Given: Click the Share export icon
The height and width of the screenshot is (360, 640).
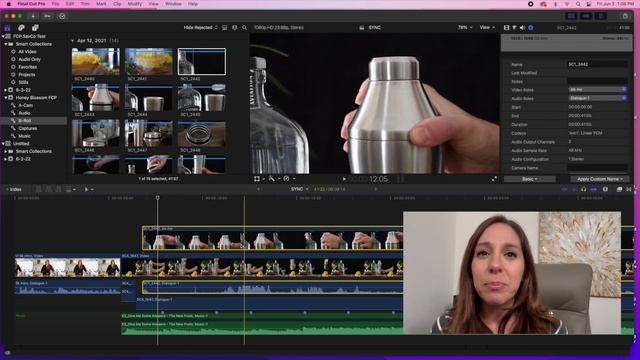Looking at the screenshot, I should 625,16.
